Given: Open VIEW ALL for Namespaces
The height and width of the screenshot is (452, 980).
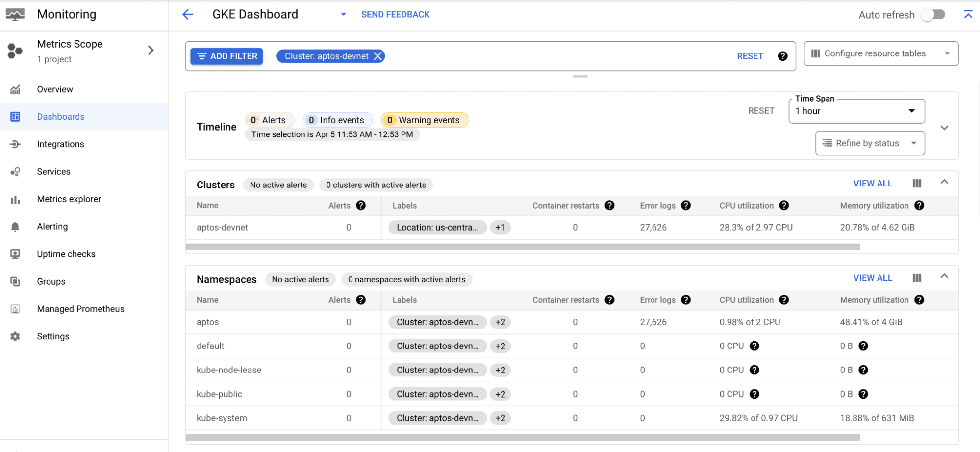Looking at the screenshot, I should click(873, 278).
